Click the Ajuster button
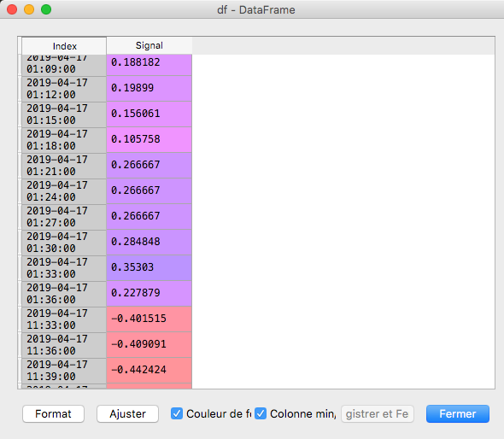Screen dimensions: 504x439 (127, 413)
